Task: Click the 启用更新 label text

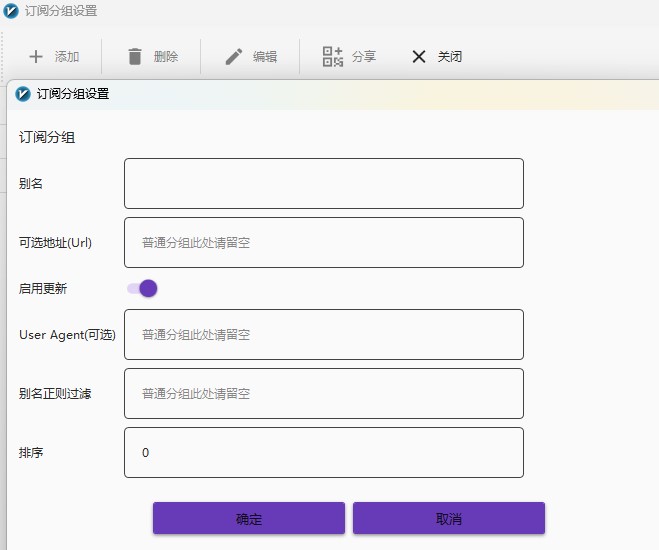Action: 43,289
